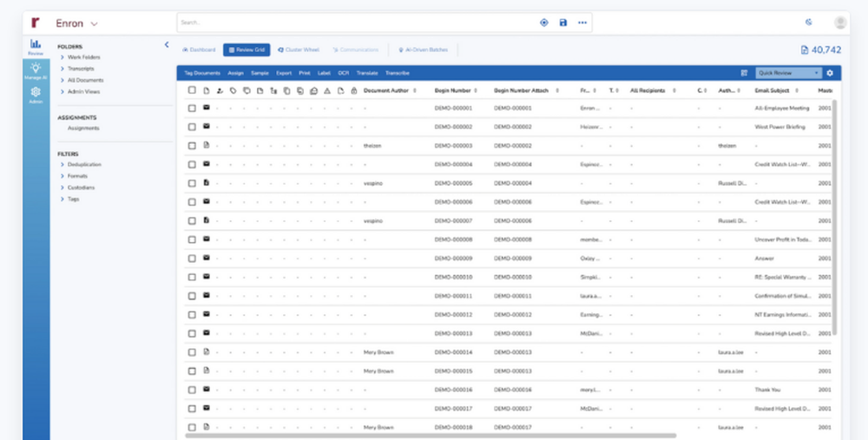The width and height of the screenshot is (868, 440).
Task: Expand the Custodians filter
Action: 62,187
